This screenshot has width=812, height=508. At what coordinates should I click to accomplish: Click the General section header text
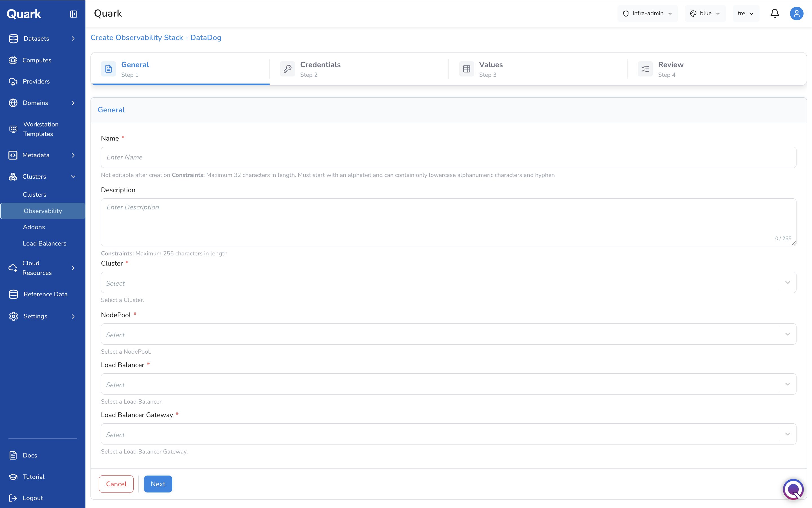(111, 110)
